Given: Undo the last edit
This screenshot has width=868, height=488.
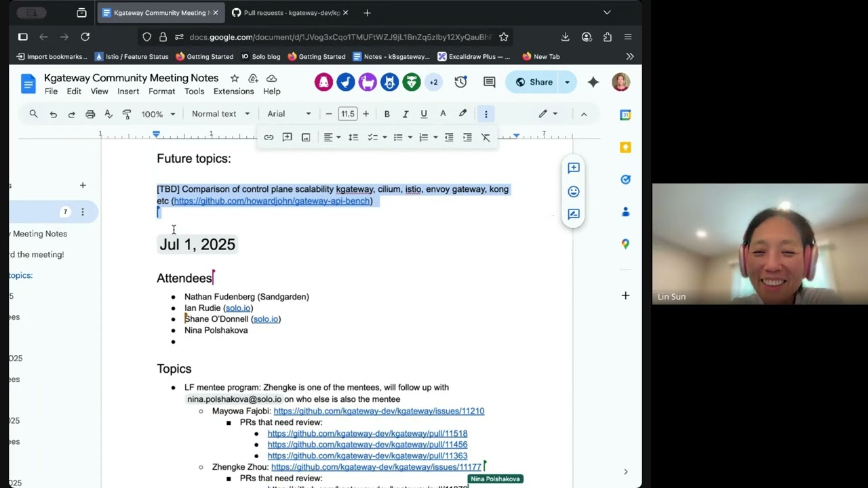Looking at the screenshot, I should coord(53,114).
